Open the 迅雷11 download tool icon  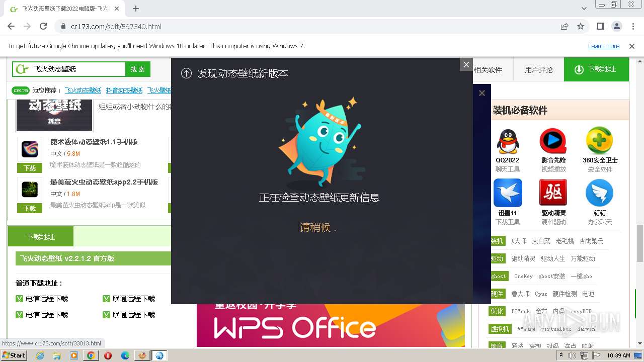508,193
